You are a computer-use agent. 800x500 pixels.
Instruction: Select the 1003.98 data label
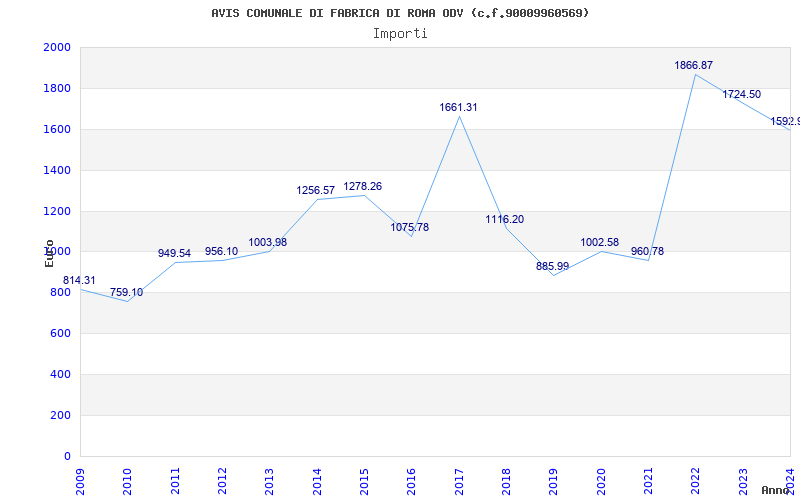268,242
